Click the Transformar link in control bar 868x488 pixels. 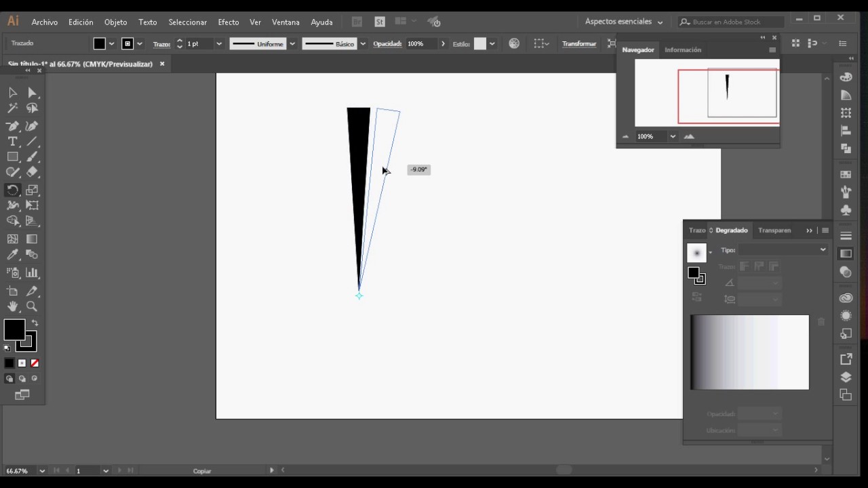tap(579, 44)
